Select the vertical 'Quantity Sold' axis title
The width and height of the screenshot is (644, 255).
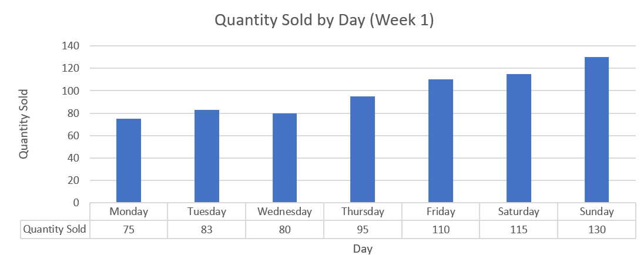[x=24, y=124]
